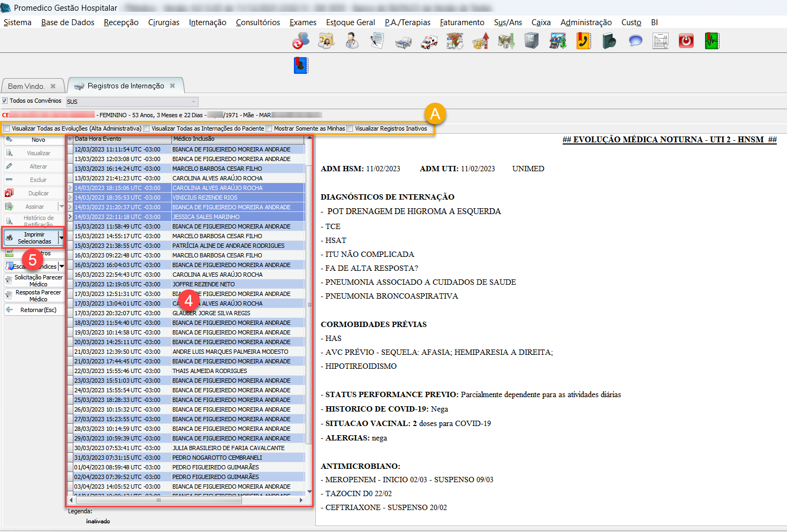Image resolution: width=787 pixels, height=532 pixels.
Task: Click the red power button icon
Action: tap(686, 41)
